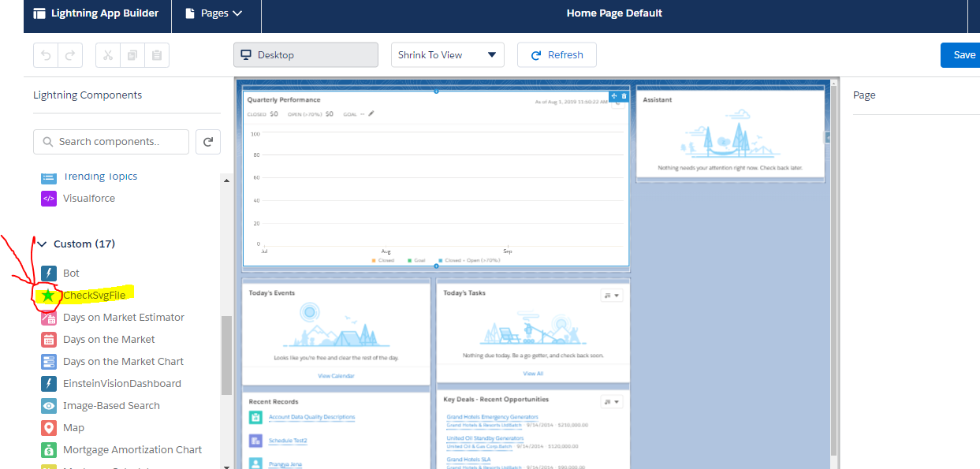Refresh the components list icon
Viewport: 980px width, 469px height.
click(208, 142)
